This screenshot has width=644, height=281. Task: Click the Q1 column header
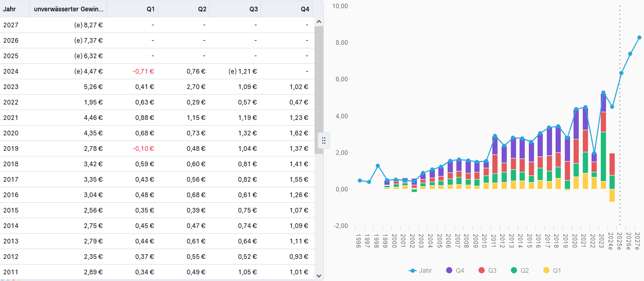150,9
